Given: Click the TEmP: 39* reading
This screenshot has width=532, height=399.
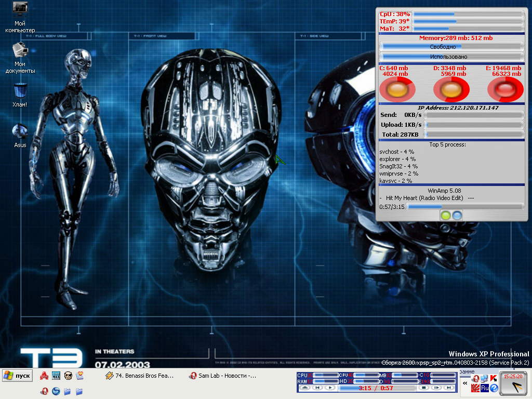Looking at the screenshot, I should click(x=394, y=21).
